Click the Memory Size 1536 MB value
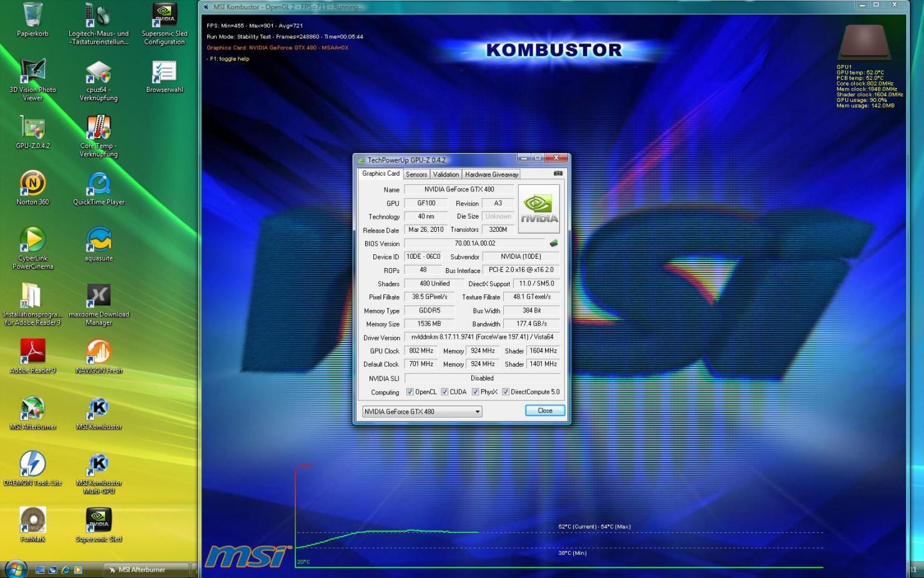Image resolution: width=924 pixels, height=578 pixels. coord(429,324)
